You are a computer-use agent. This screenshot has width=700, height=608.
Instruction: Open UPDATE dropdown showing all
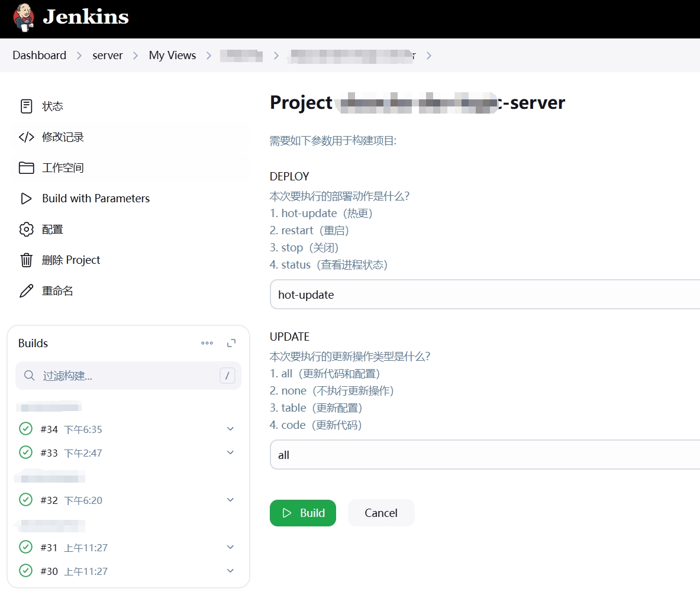point(485,455)
